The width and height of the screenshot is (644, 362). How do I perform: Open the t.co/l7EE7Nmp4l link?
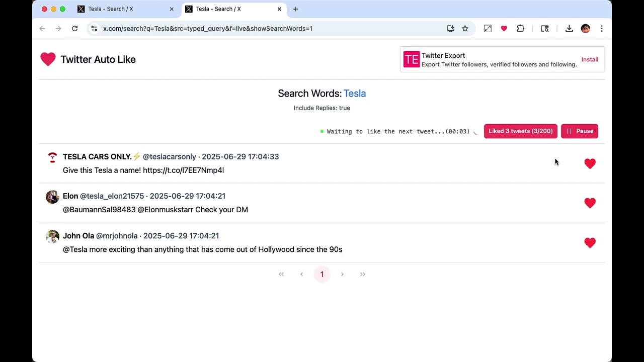(183, 170)
